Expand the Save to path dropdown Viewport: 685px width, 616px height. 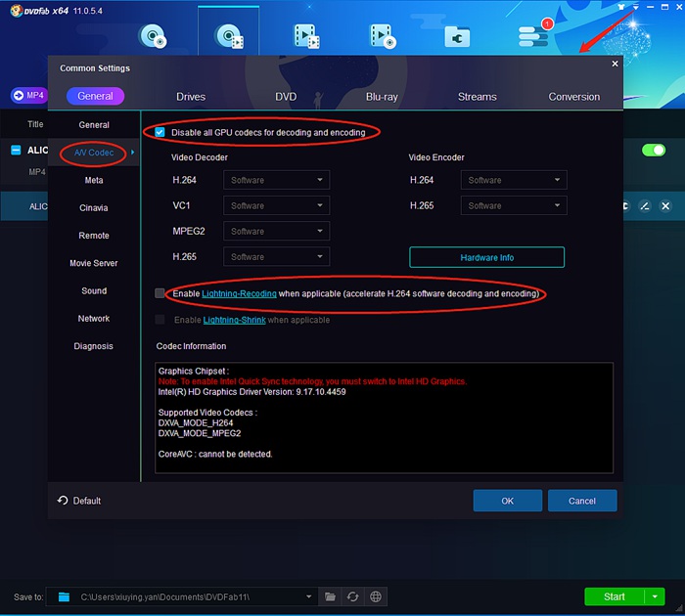[309, 596]
